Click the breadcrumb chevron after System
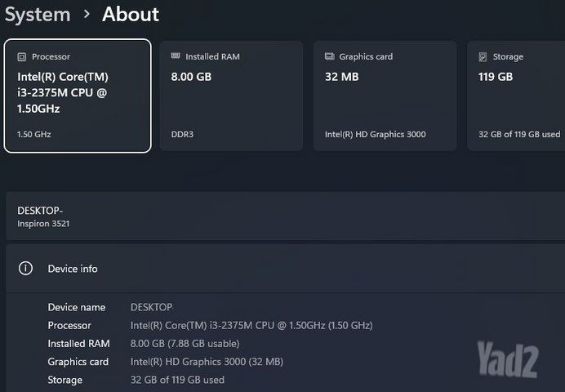Screen dimensions: 565x392 87,15
